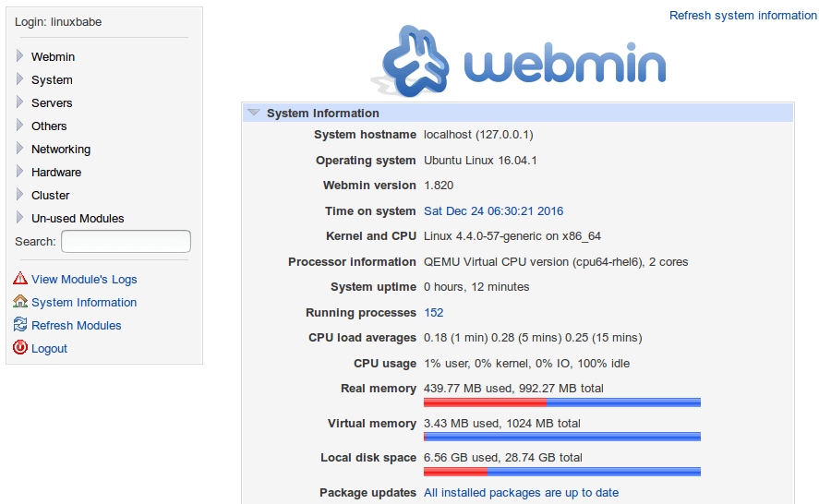Open the Networking menu category
This screenshot has height=504, width=819.
click(61, 150)
